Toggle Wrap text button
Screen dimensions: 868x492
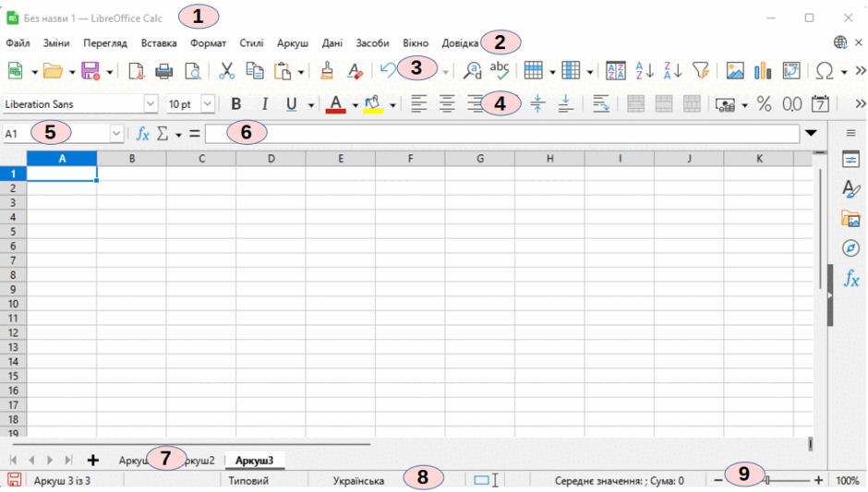coord(600,104)
